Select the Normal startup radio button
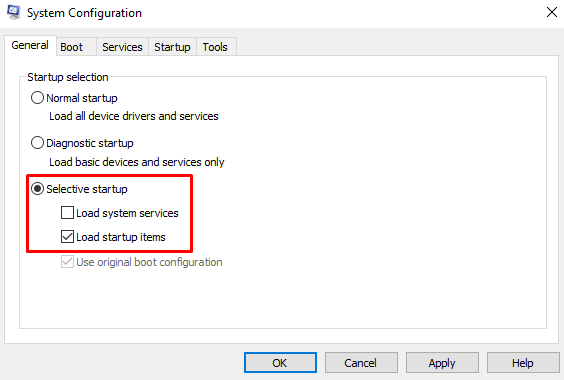The height and width of the screenshot is (380, 564). pos(37,98)
